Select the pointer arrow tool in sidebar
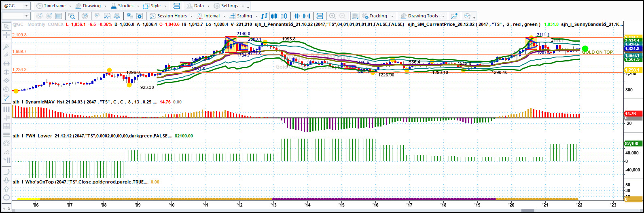The height and width of the screenshot is (213, 644). click(x=6, y=27)
